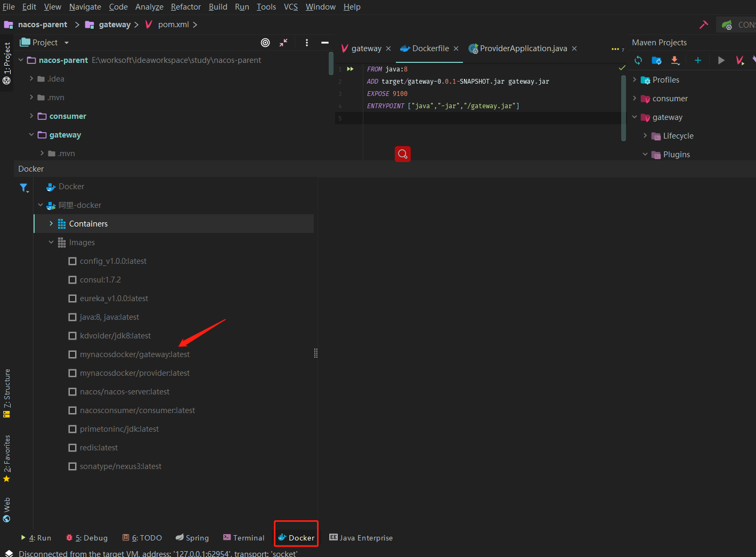Click the locate-in-project target icon
The width and height of the screenshot is (756, 557).
(x=265, y=43)
